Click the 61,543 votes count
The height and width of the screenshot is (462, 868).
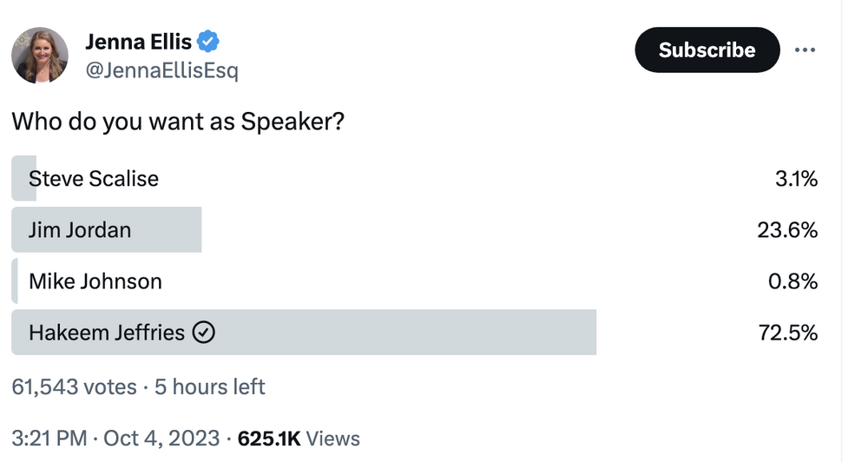point(74,386)
